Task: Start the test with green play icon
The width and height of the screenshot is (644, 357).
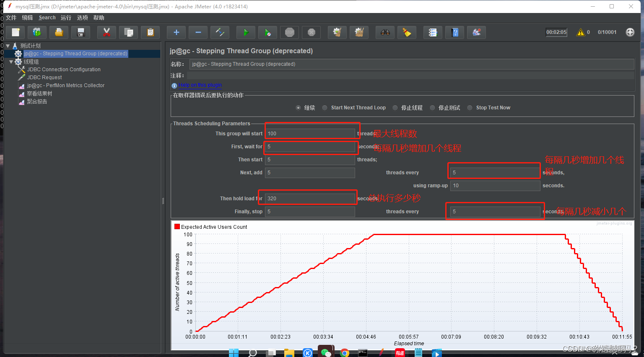Action: click(246, 32)
